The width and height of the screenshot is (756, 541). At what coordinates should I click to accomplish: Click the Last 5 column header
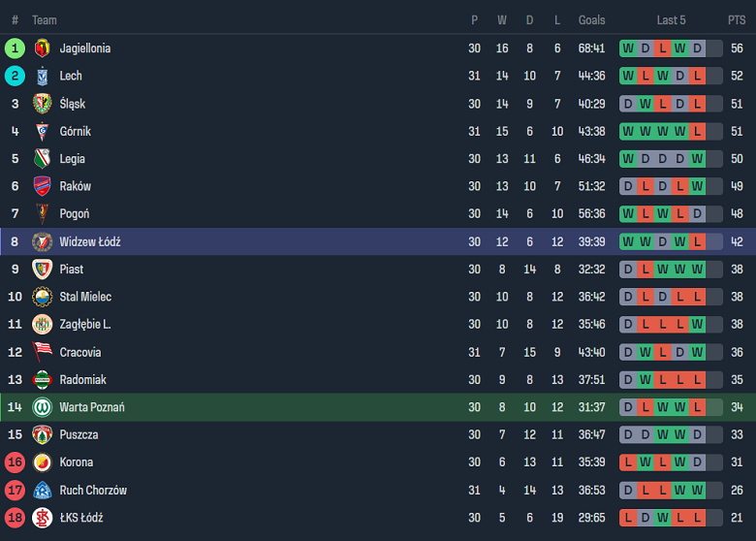pyautogui.click(x=671, y=19)
